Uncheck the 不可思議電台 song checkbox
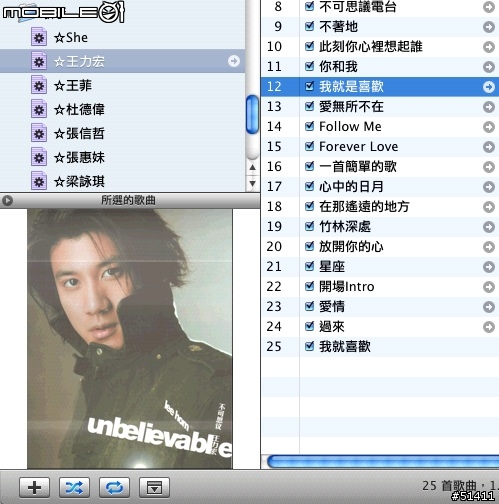 [310, 6]
